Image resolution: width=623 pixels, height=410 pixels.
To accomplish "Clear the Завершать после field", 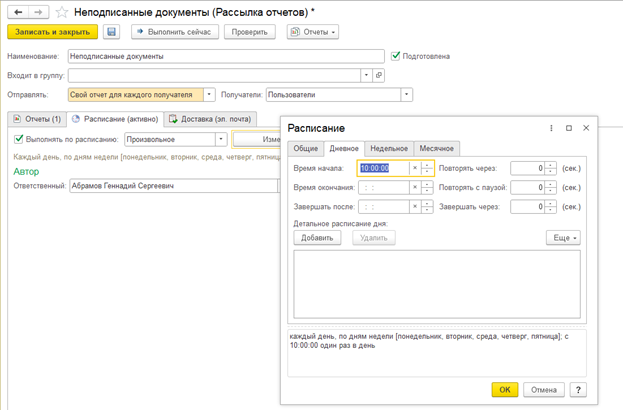I will coord(415,207).
